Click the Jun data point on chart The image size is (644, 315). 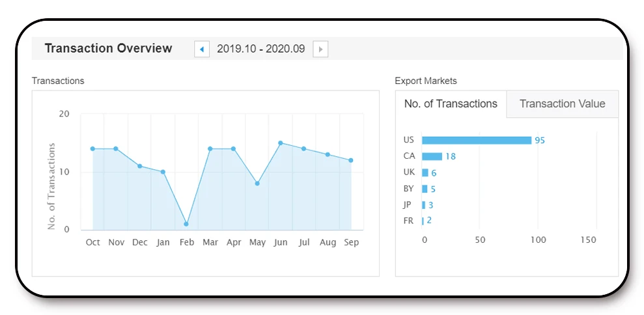(x=280, y=143)
